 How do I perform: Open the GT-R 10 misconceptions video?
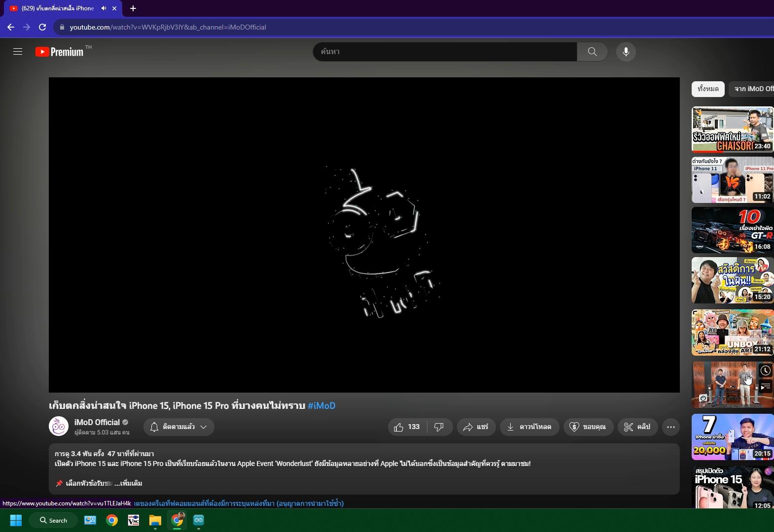click(x=733, y=230)
